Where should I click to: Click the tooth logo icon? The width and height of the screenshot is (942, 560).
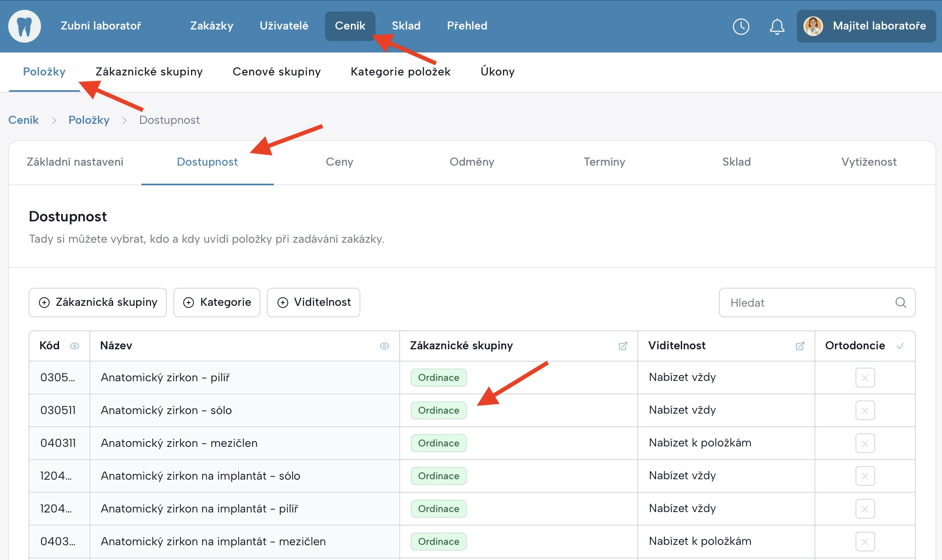25,26
